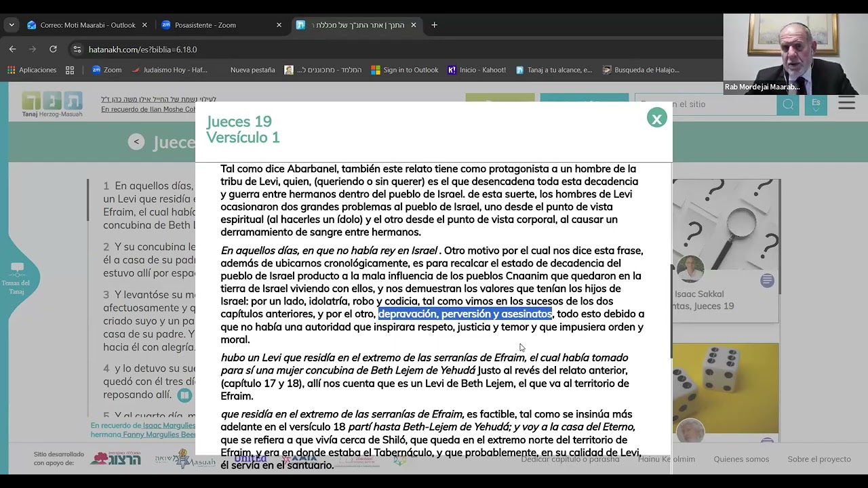Open the tab groups grid icon
Viewport: 868px width, 488px height.
tap(70, 70)
